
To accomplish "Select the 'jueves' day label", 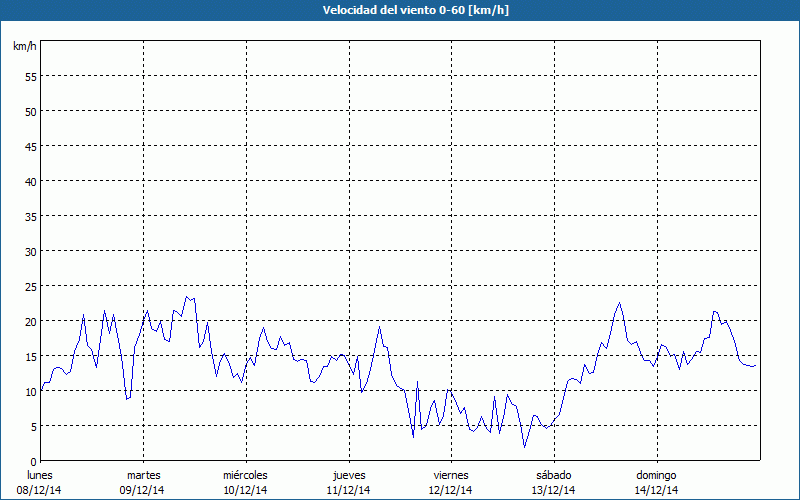I will pos(349,475).
